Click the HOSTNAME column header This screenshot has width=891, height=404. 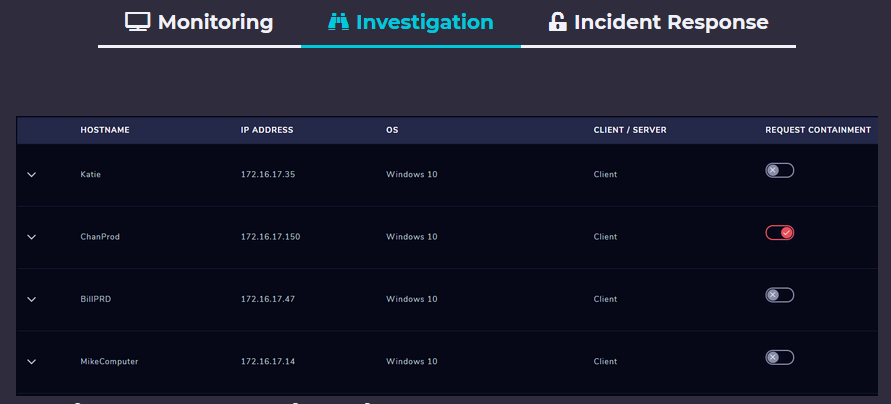tap(105, 130)
